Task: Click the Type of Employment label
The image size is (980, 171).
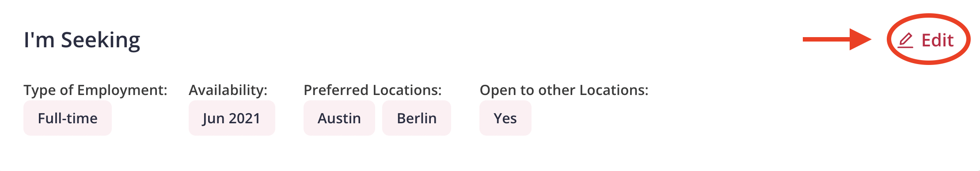Action: 95,90
